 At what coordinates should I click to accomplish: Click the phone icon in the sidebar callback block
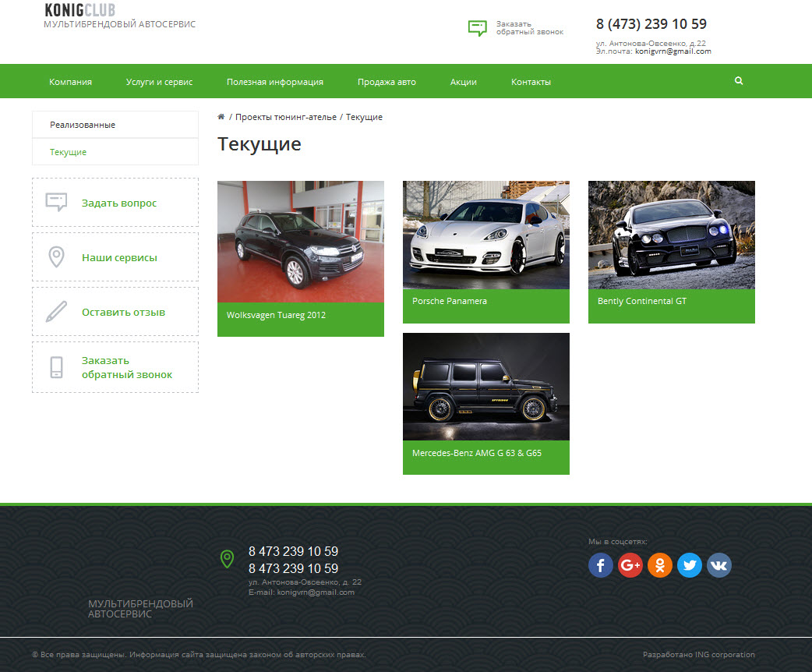click(x=56, y=367)
